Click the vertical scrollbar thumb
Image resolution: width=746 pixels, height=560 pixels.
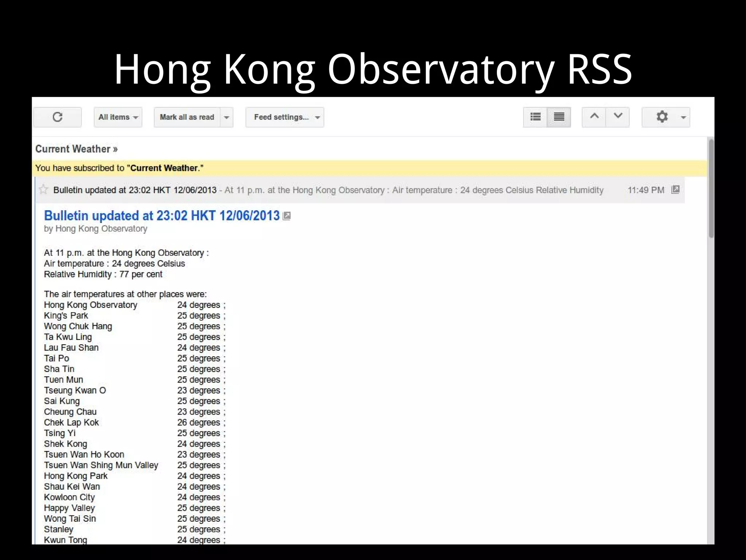point(711,188)
